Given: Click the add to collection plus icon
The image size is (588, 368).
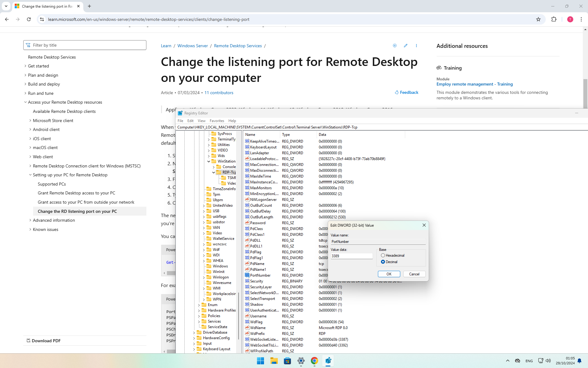Looking at the screenshot, I should 395,46.
